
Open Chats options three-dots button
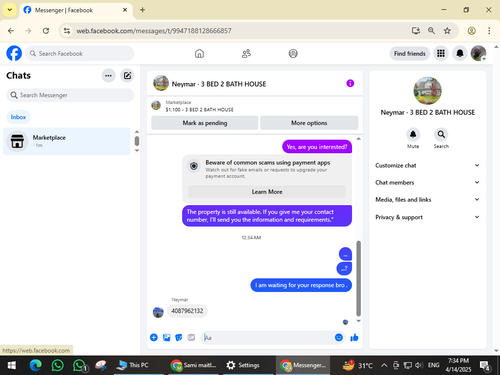(108, 76)
